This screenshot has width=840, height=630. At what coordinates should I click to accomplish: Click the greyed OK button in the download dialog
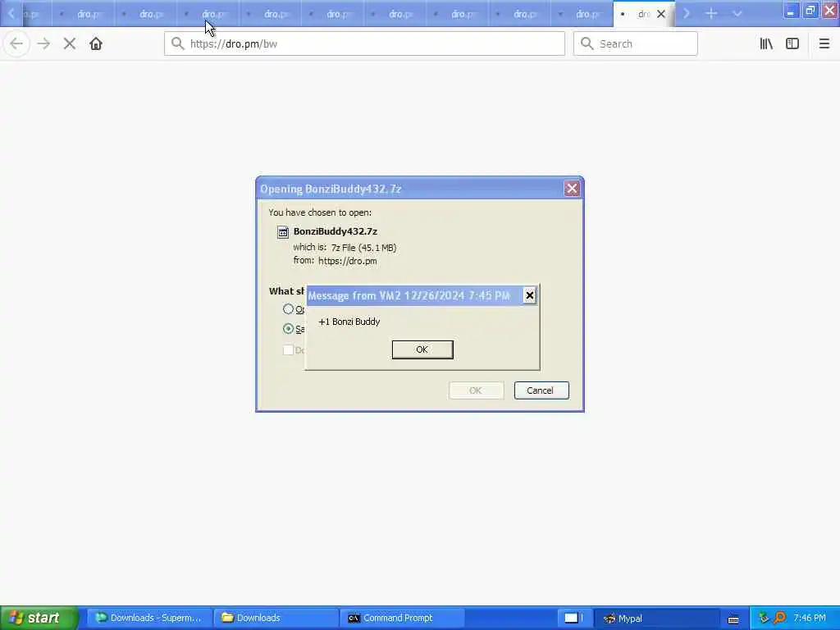pyautogui.click(x=476, y=390)
